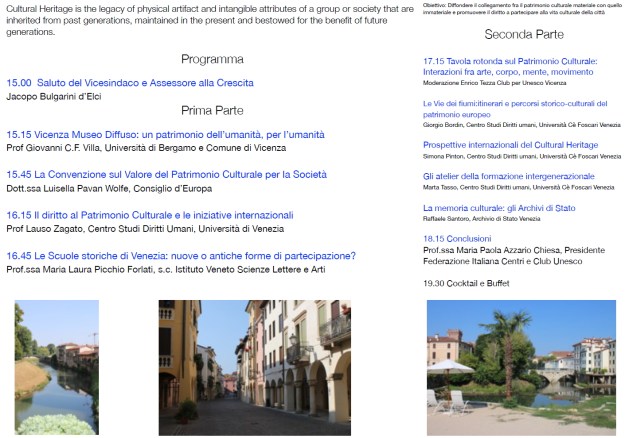Click the 17.15 Tavola rotonda heading
The height and width of the screenshot is (438, 625).
tap(510, 67)
